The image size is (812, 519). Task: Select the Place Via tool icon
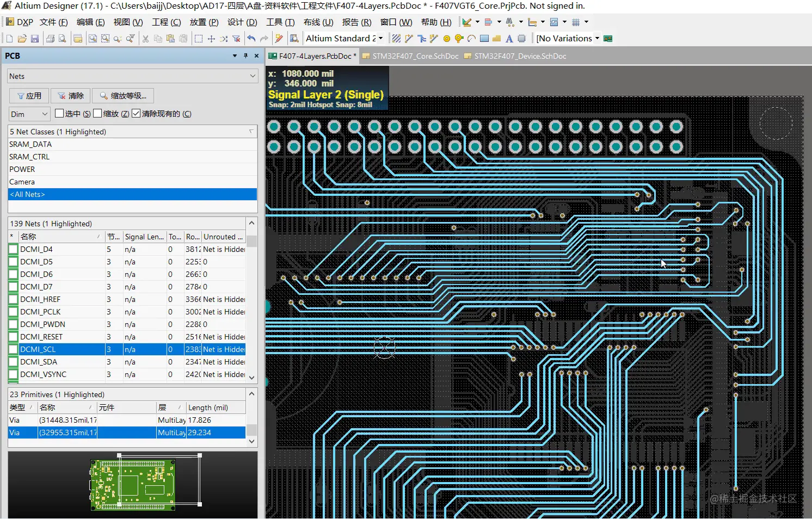pyautogui.click(x=459, y=39)
